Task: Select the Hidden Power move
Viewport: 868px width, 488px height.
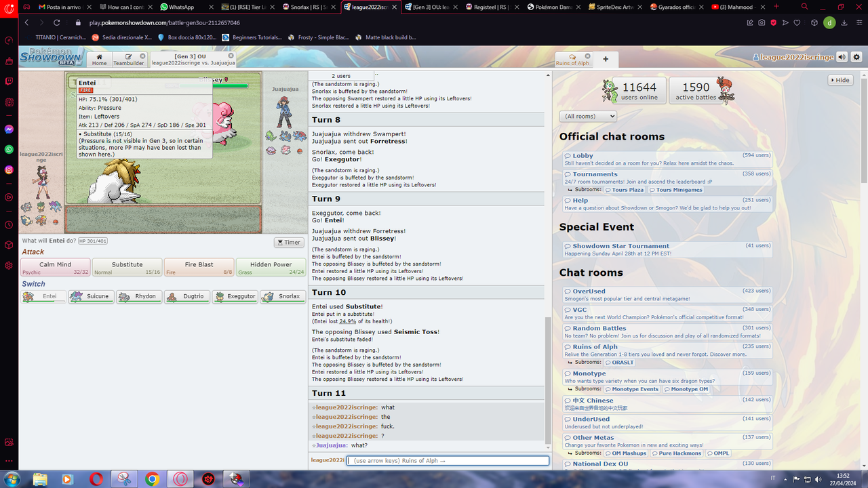Action: (x=271, y=267)
